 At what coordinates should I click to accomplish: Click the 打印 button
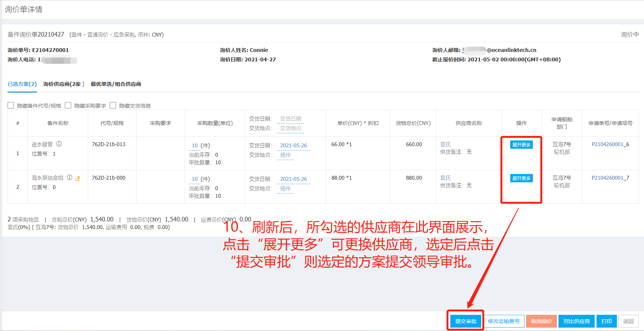(x=607, y=321)
